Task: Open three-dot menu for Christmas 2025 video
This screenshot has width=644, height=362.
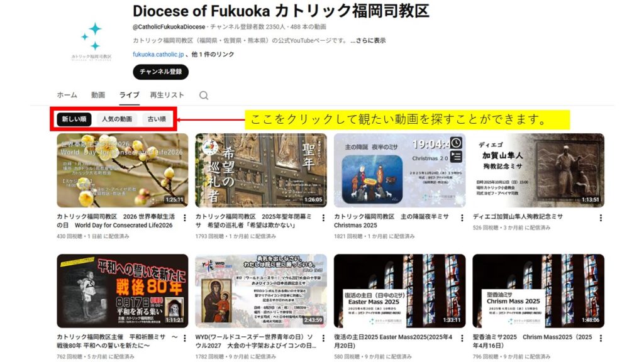Action: [462, 217]
